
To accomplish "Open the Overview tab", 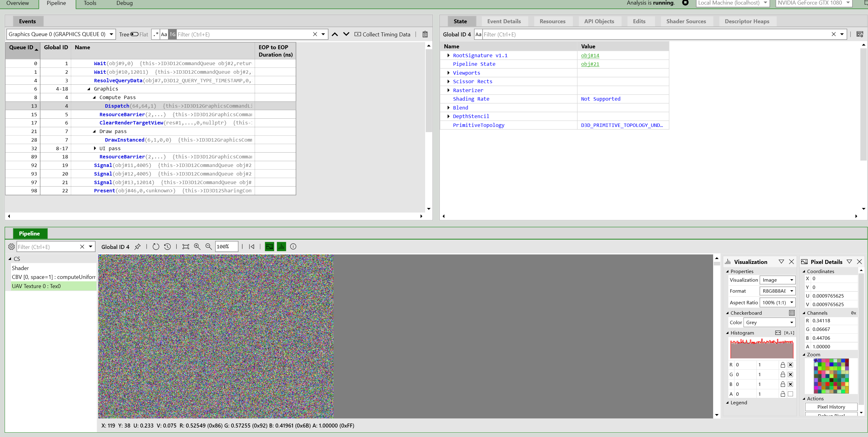I will [17, 3].
